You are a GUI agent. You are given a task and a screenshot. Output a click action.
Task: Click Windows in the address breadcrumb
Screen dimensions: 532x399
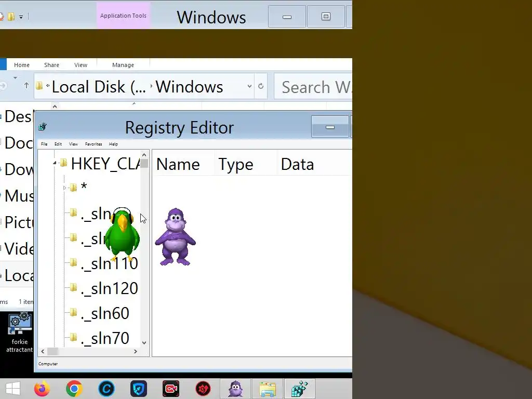coord(189,87)
